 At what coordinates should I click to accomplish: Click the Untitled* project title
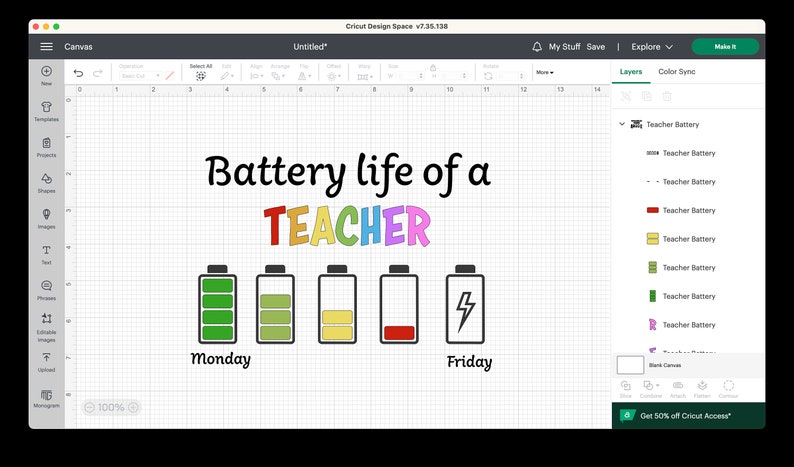pyautogui.click(x=310, y=47)
